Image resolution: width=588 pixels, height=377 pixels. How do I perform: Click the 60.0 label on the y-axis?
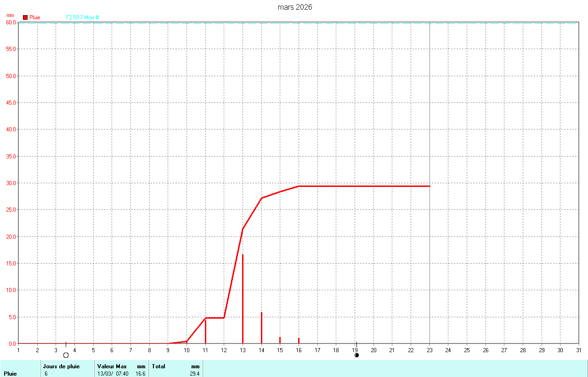[11, 22]
